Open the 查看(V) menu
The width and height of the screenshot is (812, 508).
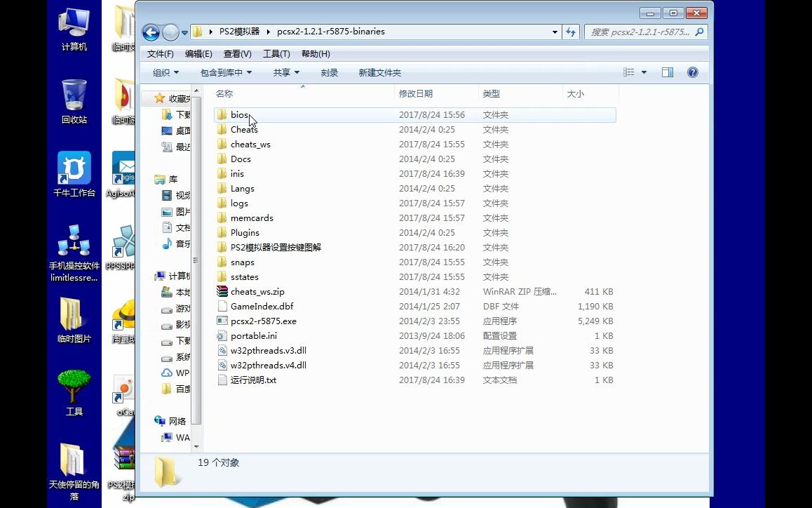tap(237, 54)
